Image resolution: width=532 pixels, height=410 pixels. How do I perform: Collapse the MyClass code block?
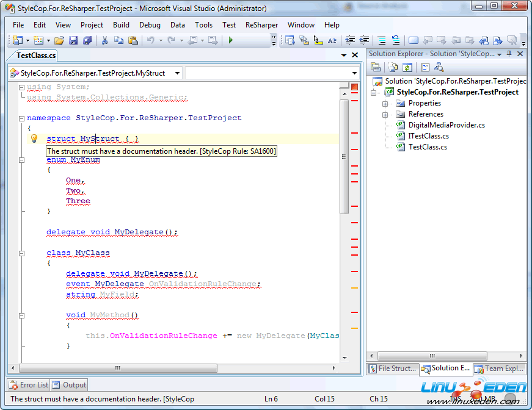pyautogui.click(x=22, y=253)
